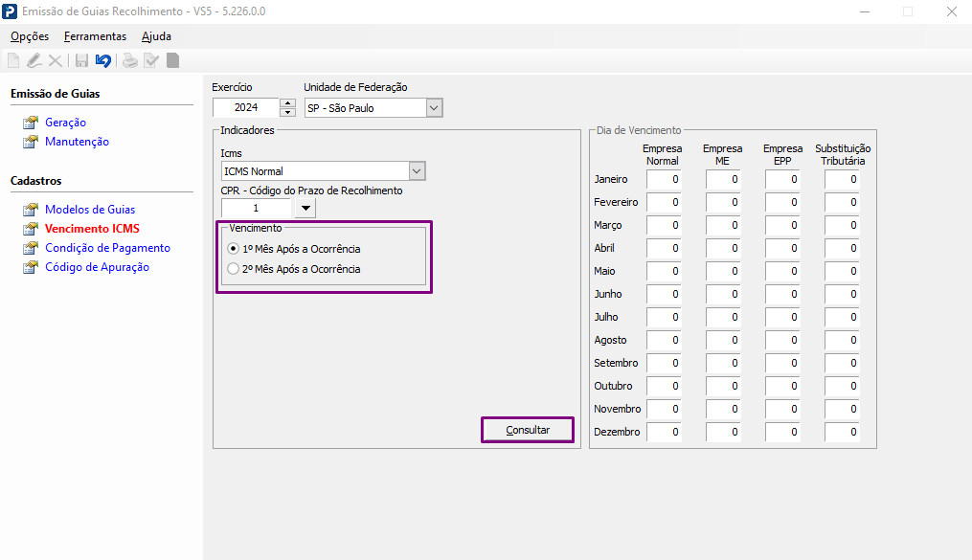Click Janeiro Empresa Normal field
Screen dimensions: 972x560
[664, 180]
